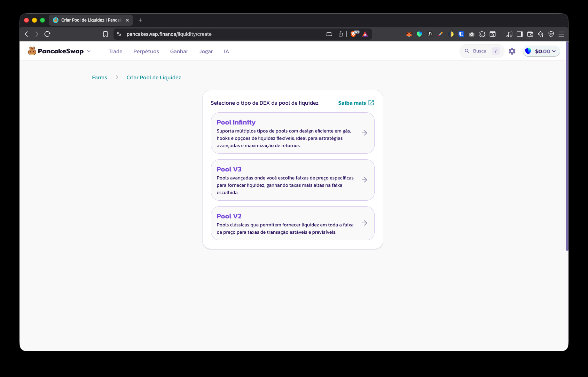Open the Saiba mais link
This screenshot has height=377, width=588.
click(x=352, y=103)
